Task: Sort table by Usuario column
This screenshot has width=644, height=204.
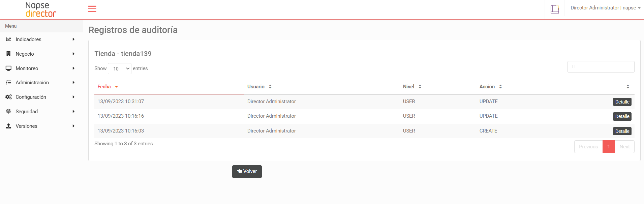Action: (259, 87)
